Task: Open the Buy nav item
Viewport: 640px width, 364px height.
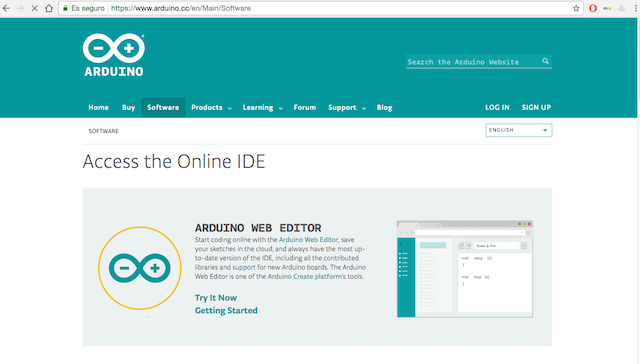Action: click(x=128, y=107)
